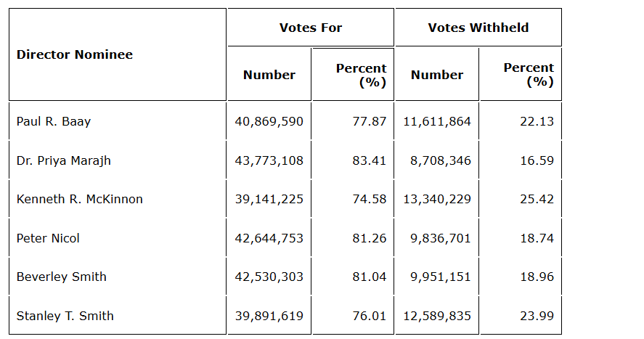The width and height of the screenshot is (644, 339).
Task: Click the 43,773,108 votes for value
Action: (269, 160)
